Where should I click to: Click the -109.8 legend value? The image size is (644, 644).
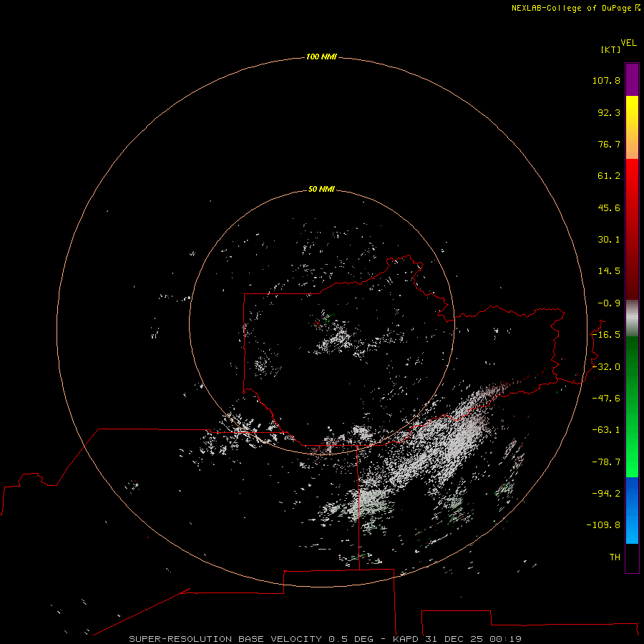[x=603, y=525]
